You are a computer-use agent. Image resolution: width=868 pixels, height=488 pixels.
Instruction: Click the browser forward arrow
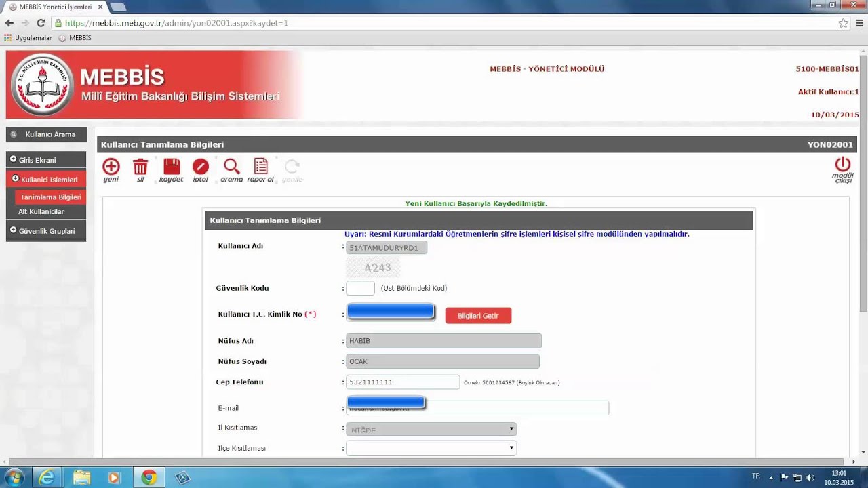tap(25, 23)
